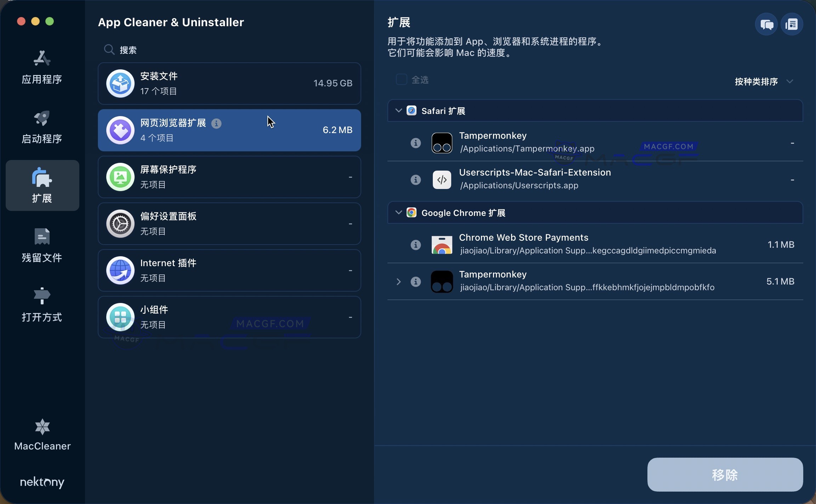Expand the Tampermonkey Chrome extension entry
Image resolution: width=816 pixels, height=504 pixels.
pos(398,282)
